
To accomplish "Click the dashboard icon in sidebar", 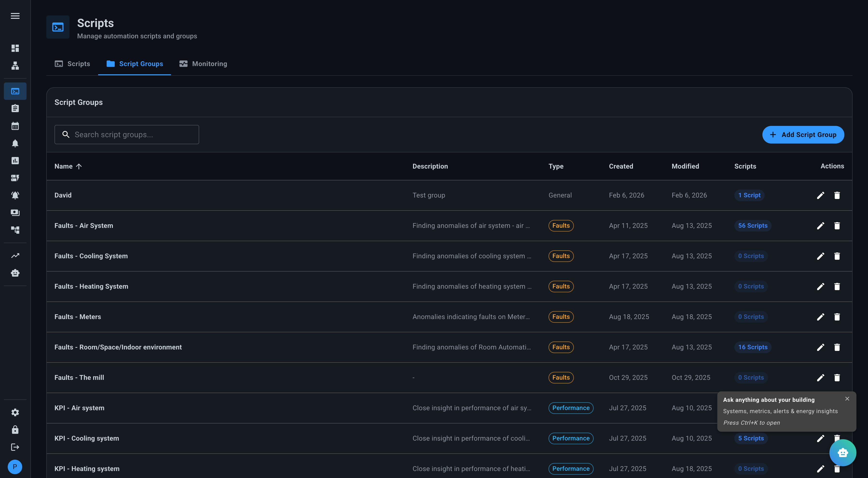I will [15, 48].
